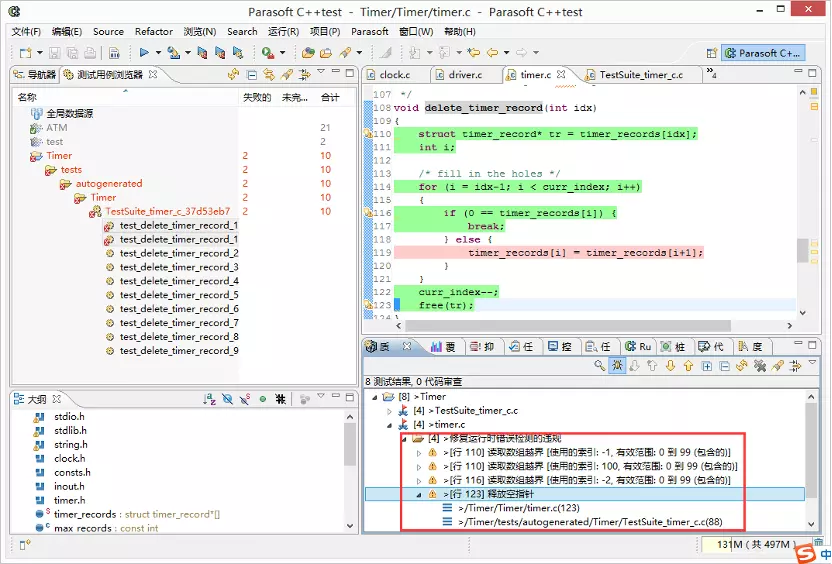The image size is (832, 564).
Task: Click the remove-all X icon in results toolbar
Action: (760, 365)
